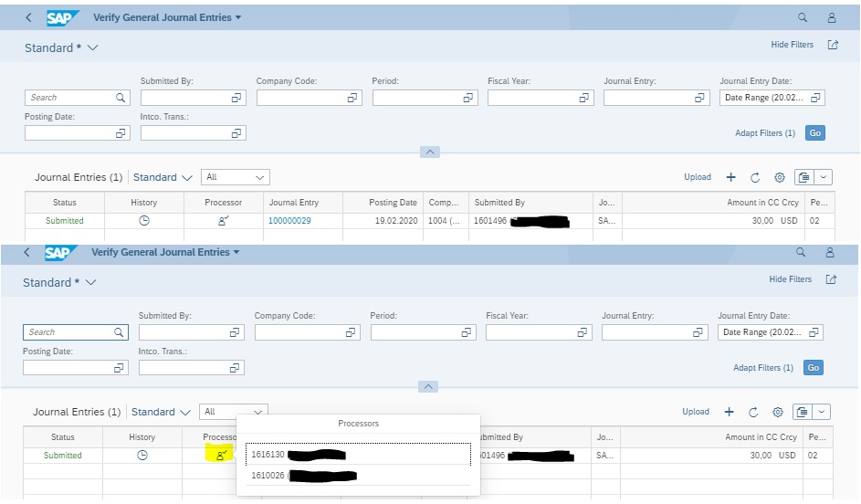Viewport: 861px width, 504px height.
Task: Click Upload in upper window toolbar
Action: [x=698, y=177]
